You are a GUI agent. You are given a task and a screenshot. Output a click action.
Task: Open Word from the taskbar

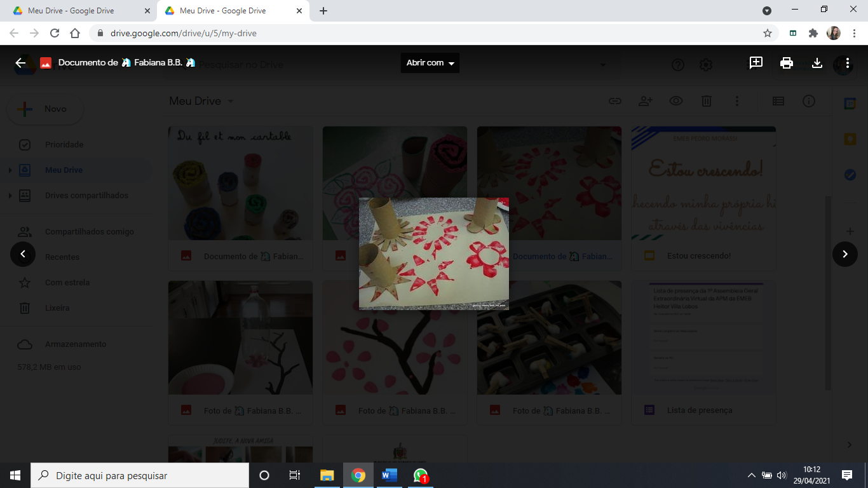click(x=390, y=475)
